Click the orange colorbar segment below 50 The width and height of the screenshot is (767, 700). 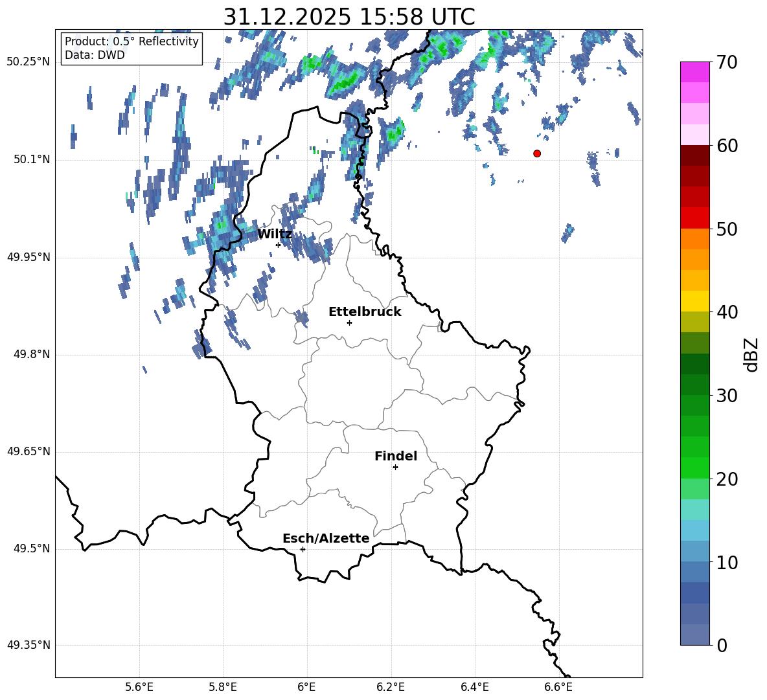point(694,239)
